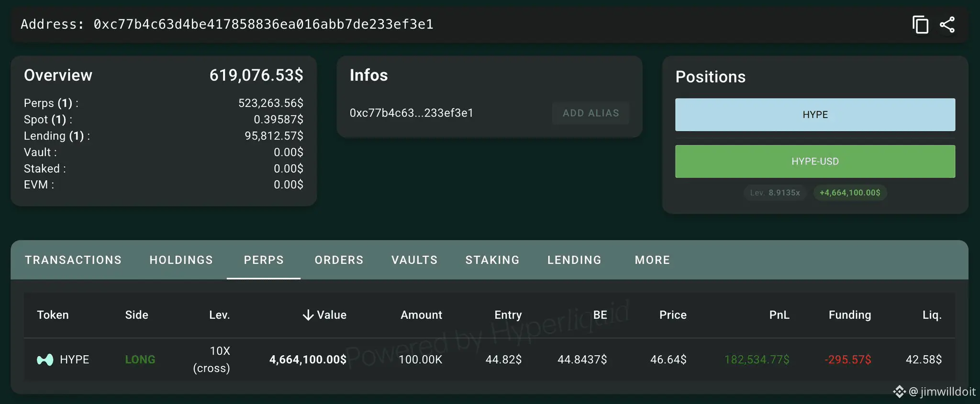Click the Vault label in Overview

pyautogui.click(x=40, y=153)
